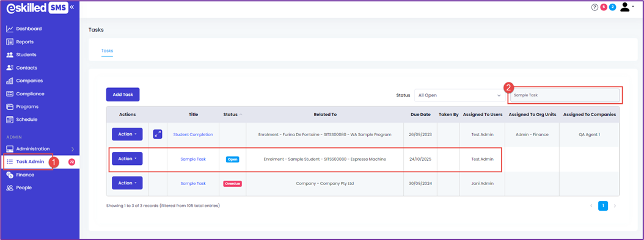This screenshot has width=644, height=240.
Task: Open the Sample Task link with Open status
Action: pyautogui.click(x=193, y=159)
